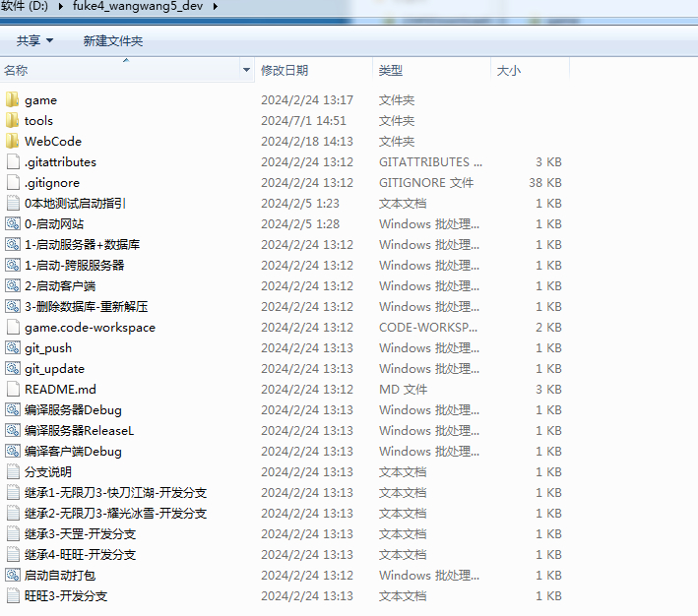
Task: Sort files by 类型 column header
Action: pos(391,71)
